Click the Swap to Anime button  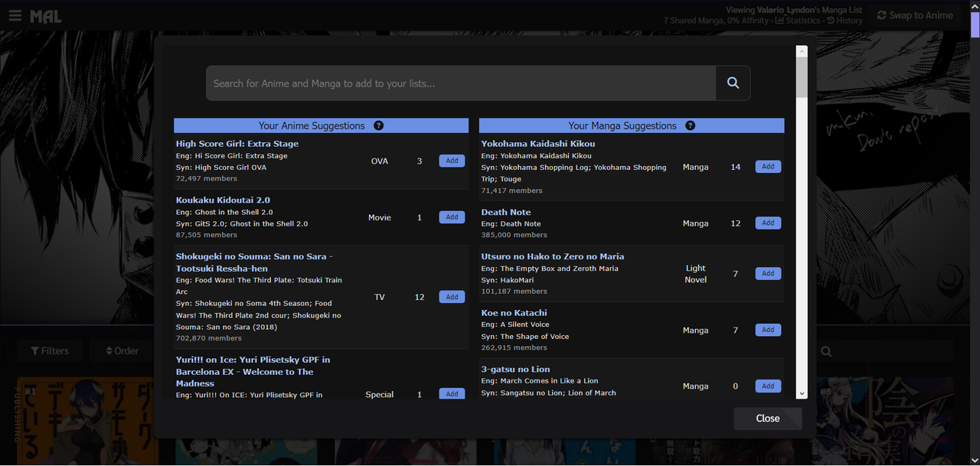pos(915,15)
